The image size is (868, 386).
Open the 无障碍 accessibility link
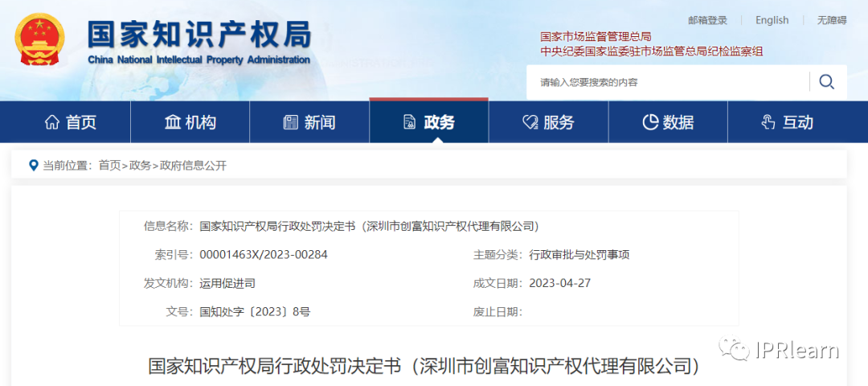[x=832, y=20]
